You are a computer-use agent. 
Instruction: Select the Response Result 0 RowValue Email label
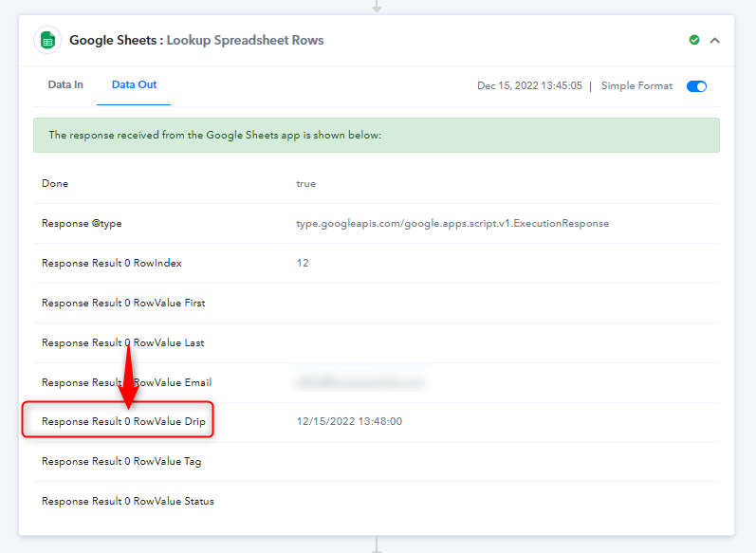pyautogui.click(x=126, y=383)
